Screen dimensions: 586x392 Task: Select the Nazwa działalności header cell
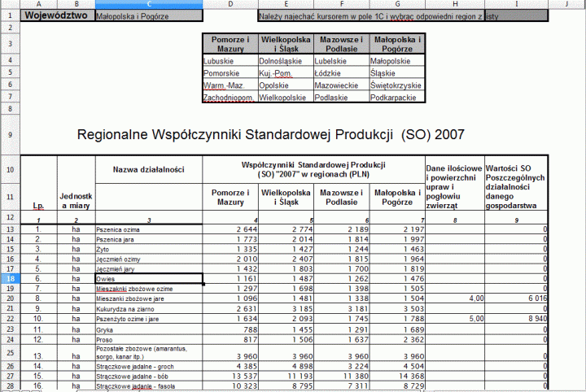pos(148,169)
